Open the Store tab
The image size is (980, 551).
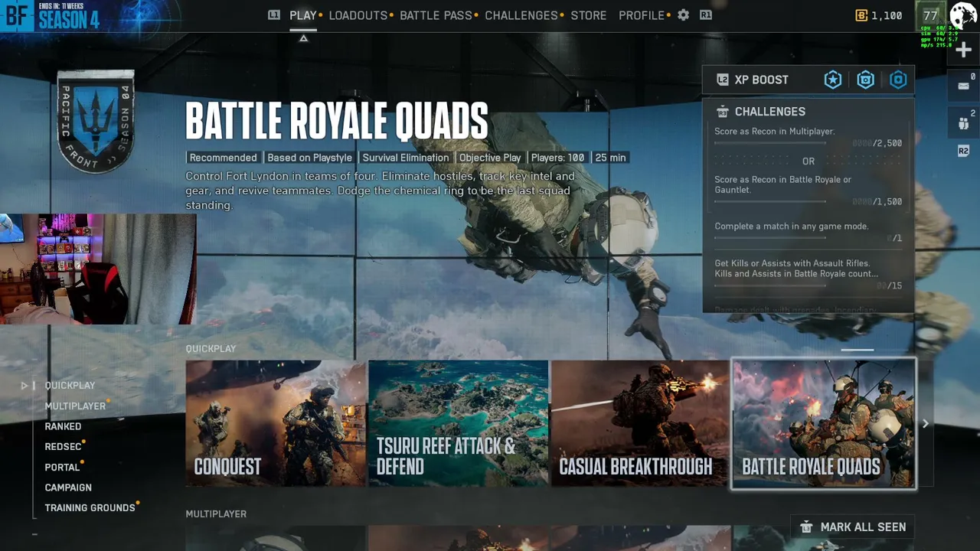pyautogui.click(x=589, y=15)
